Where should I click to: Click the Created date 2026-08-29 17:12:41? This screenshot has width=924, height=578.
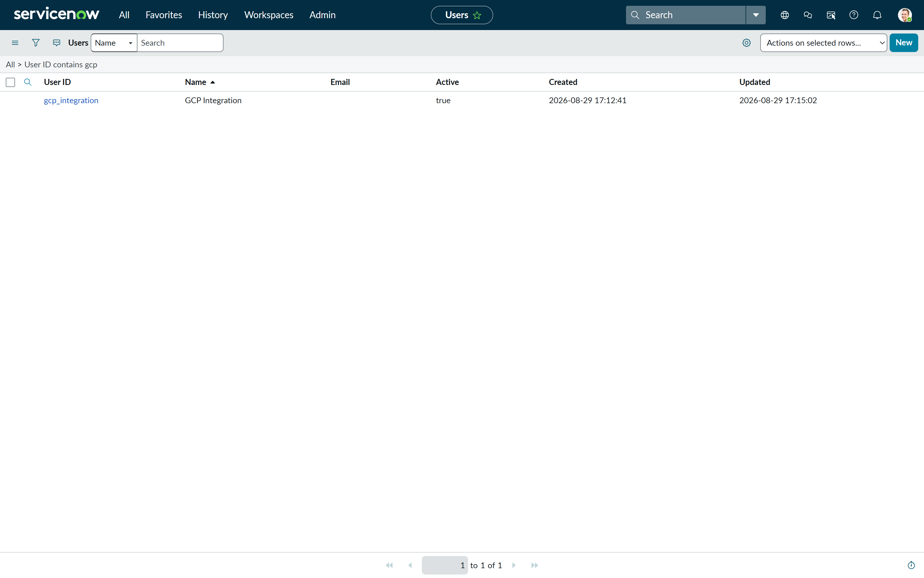[587, 100]
